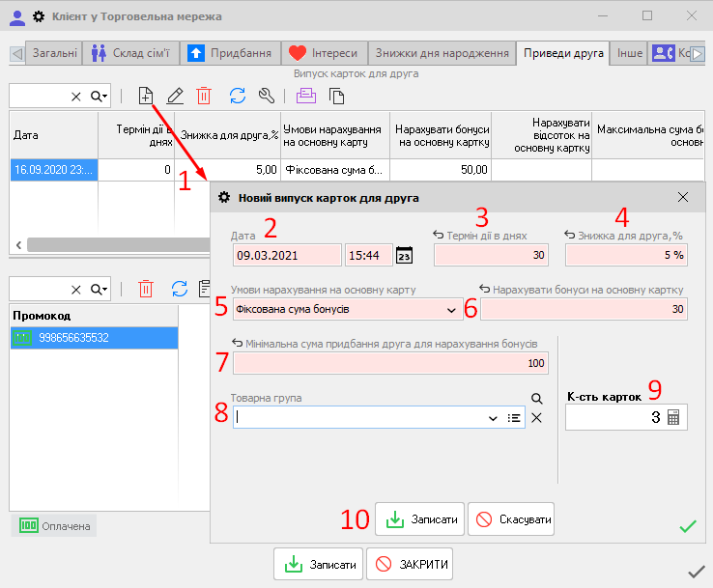Image resolution: width=713 pixels, height=588 pixels.
Task: Clear Товарна група with the X icon
Action: tap(537, 418)
